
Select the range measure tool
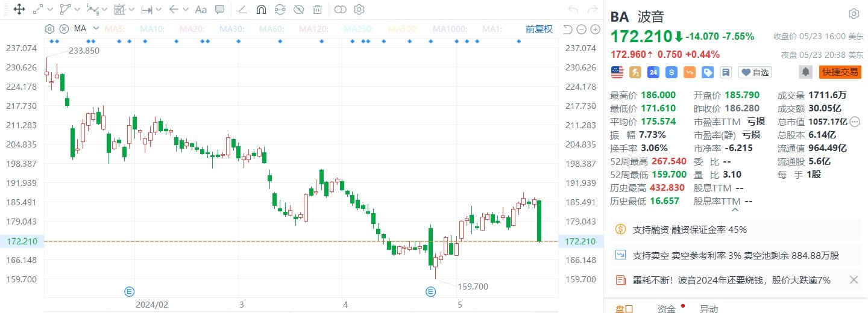point(146,10)
